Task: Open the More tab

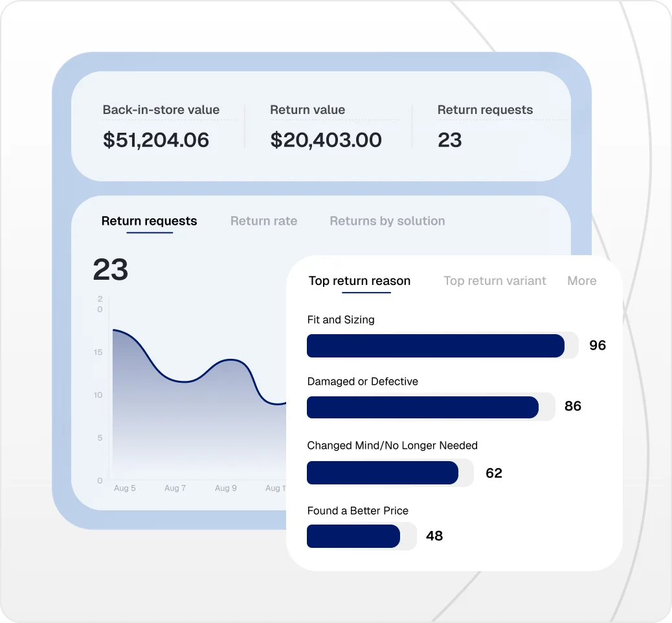Action: click(x=581, y=281)
